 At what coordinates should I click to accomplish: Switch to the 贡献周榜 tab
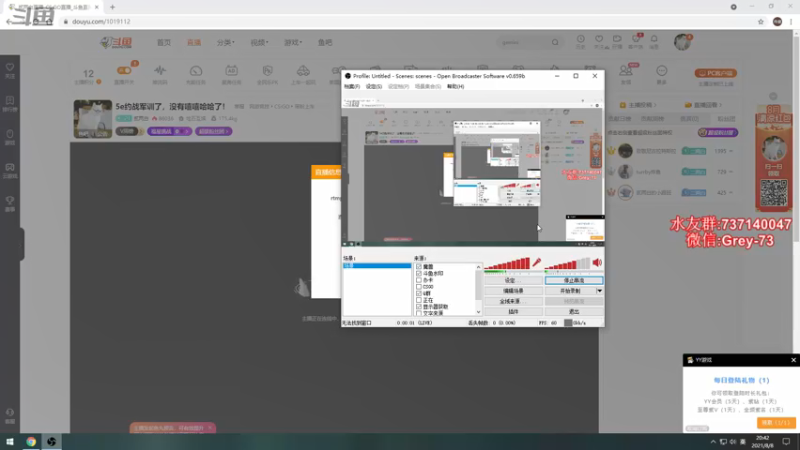coord(653,118)
